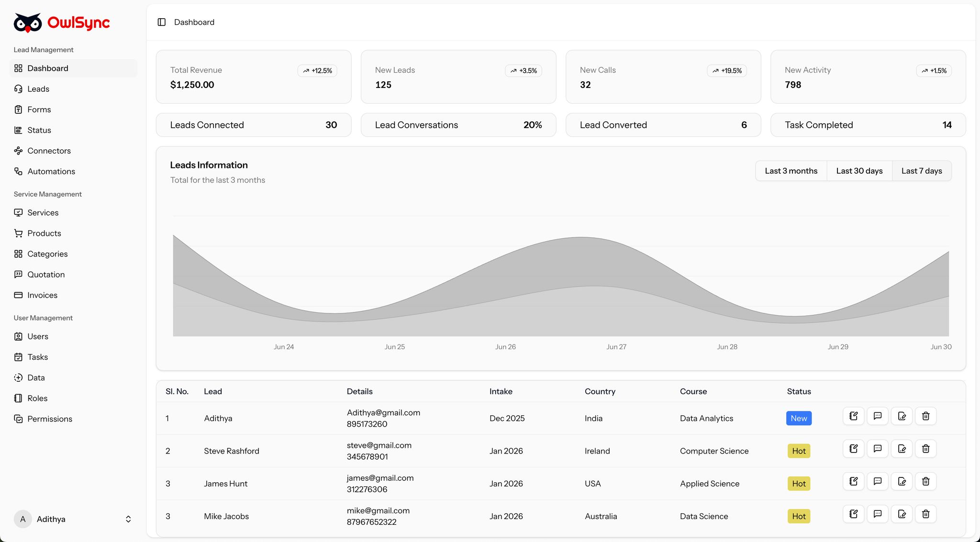Open the message icon for Steve Rashford

click(x=877, y=449)
